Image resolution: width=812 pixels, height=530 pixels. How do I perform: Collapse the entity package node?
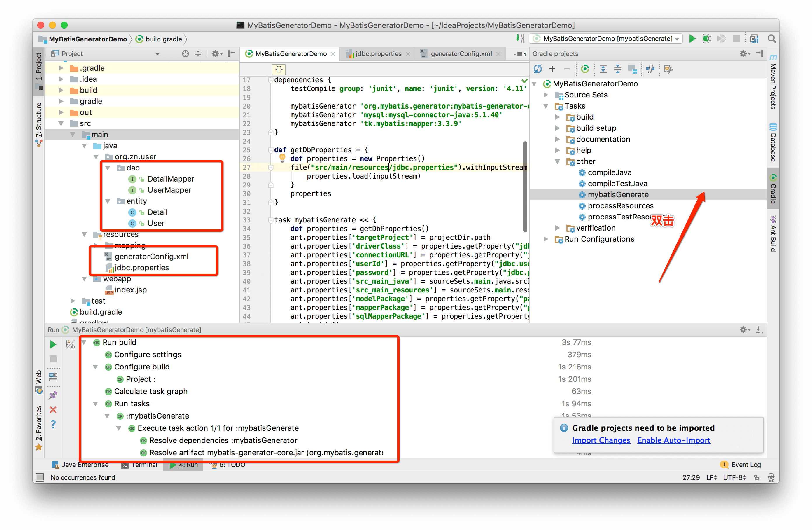pos(108,201)
